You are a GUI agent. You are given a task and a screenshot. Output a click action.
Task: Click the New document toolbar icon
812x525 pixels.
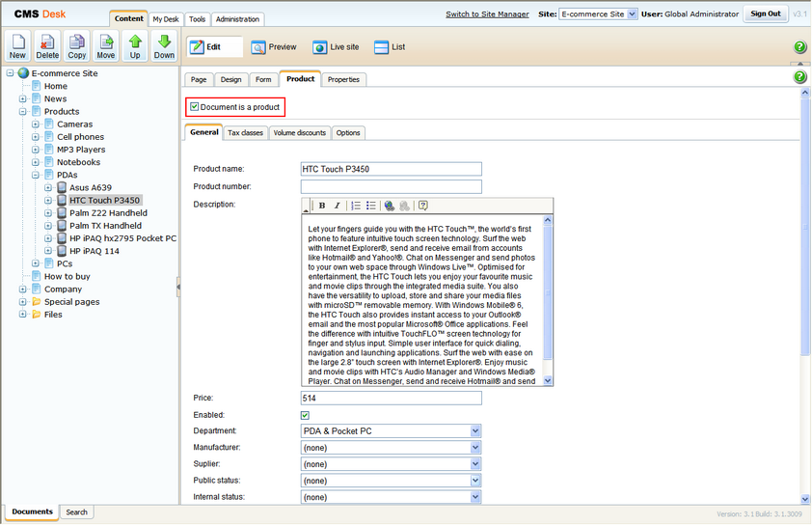pos(17,45)
